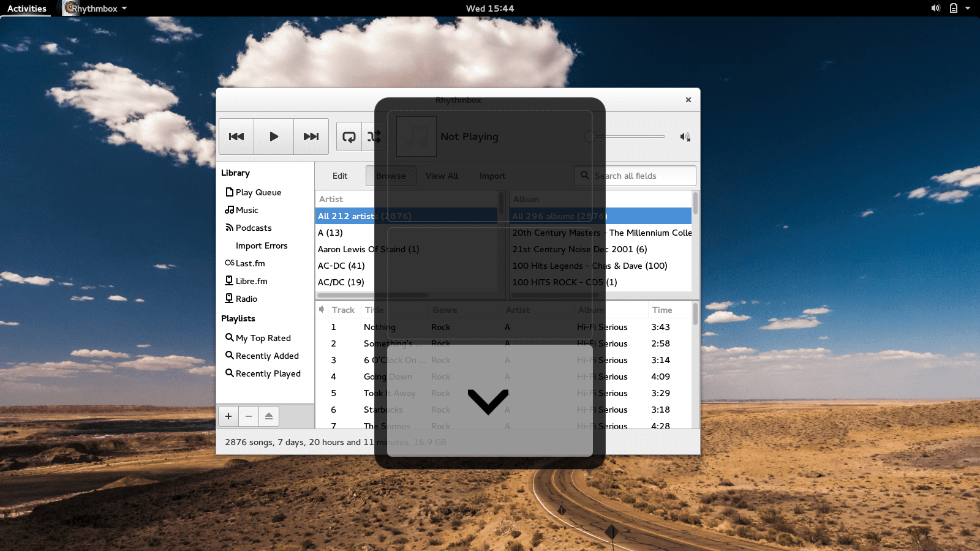This screenshot has height=551, width=980.
Task: Click the Import button
Action: pos(492,176)
